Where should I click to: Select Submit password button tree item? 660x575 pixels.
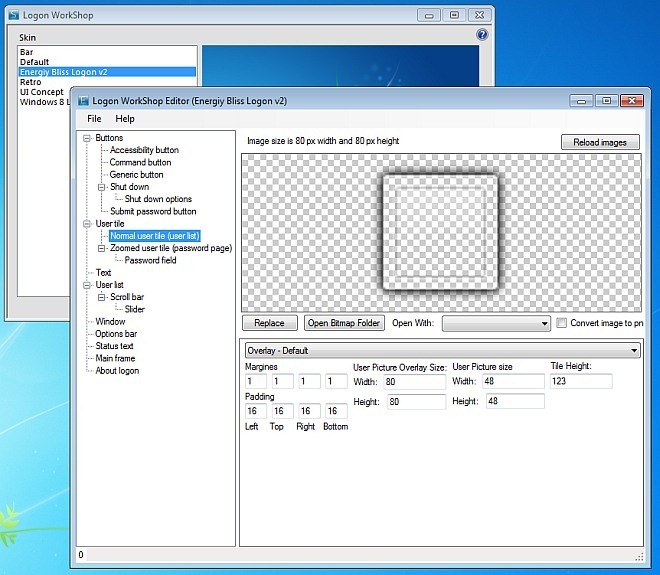(x=153, y=211)
